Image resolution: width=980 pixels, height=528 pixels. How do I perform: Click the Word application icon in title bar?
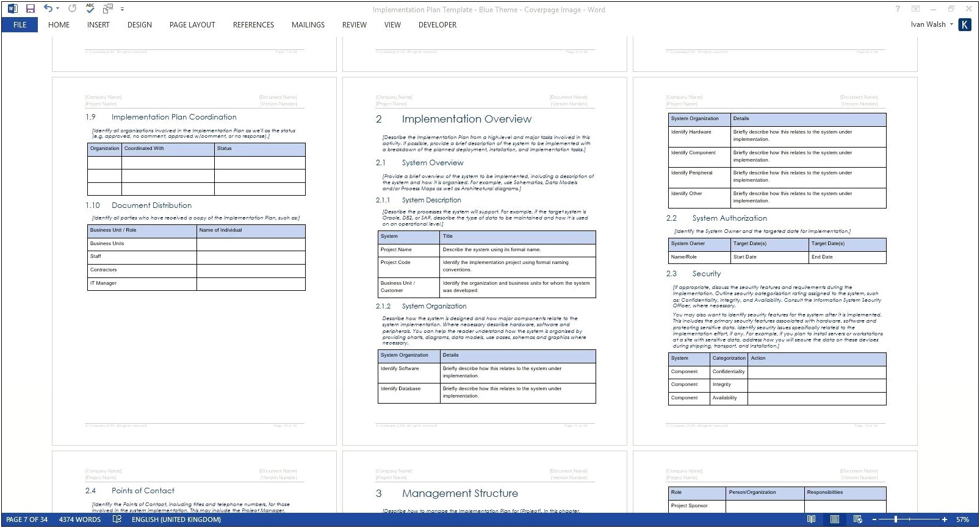13,9
